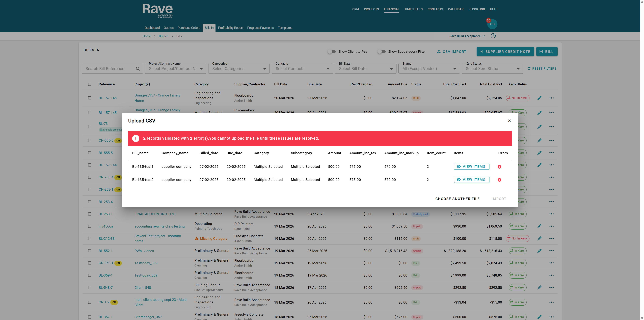Click the GG user avatar
Screen dimensions: 644x320
pyautogui.click(x=492, y=24)
